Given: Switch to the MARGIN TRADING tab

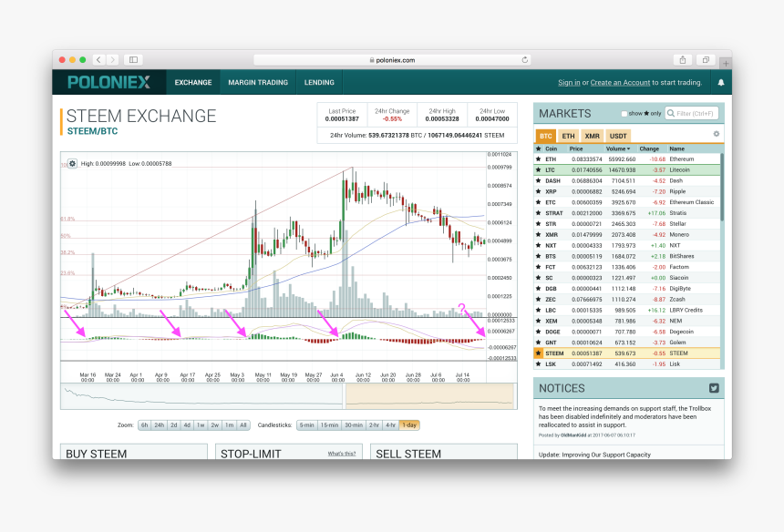Looking at the screenshot, I should [x=258, y=82].
